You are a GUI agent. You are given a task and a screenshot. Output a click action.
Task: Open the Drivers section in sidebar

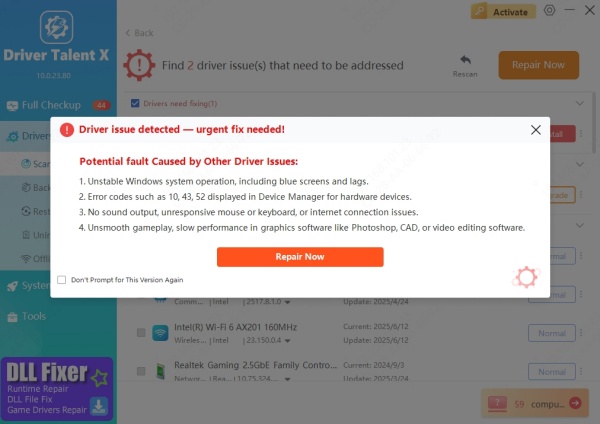(x=27, y=136)
